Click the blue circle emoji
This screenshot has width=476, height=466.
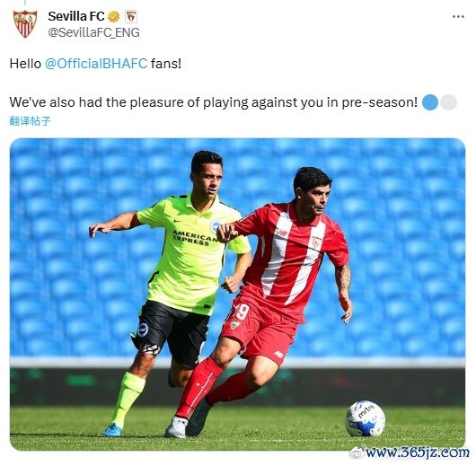(x=430, y=102)
